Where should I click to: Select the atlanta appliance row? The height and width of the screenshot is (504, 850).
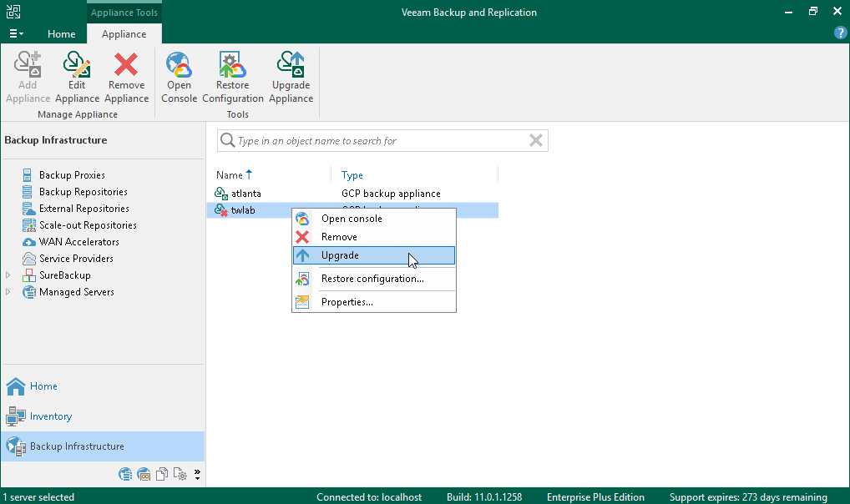pyautogui.click(x=352, y=194)
